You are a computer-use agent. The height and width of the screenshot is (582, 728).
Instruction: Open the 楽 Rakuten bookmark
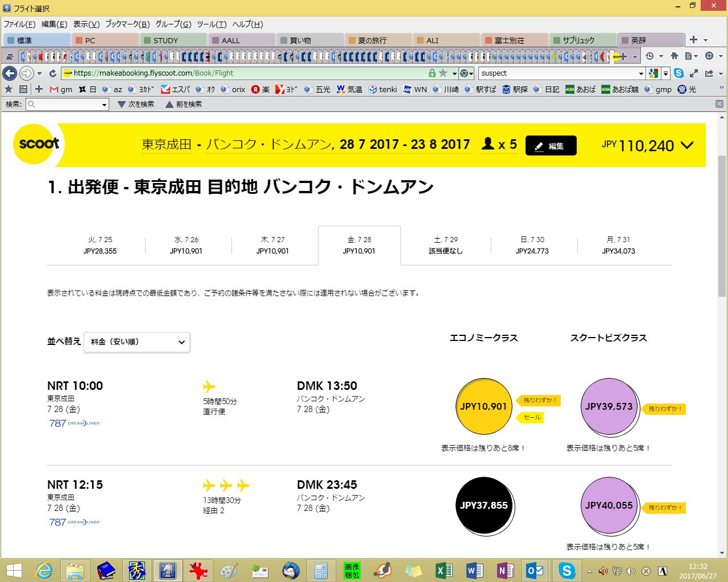260,89
